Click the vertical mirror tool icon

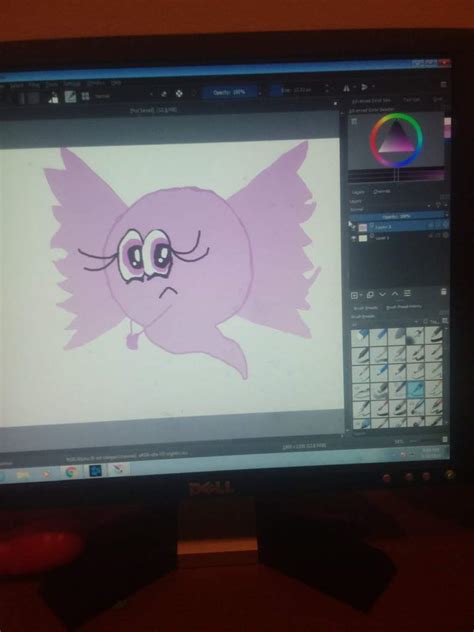364,87
